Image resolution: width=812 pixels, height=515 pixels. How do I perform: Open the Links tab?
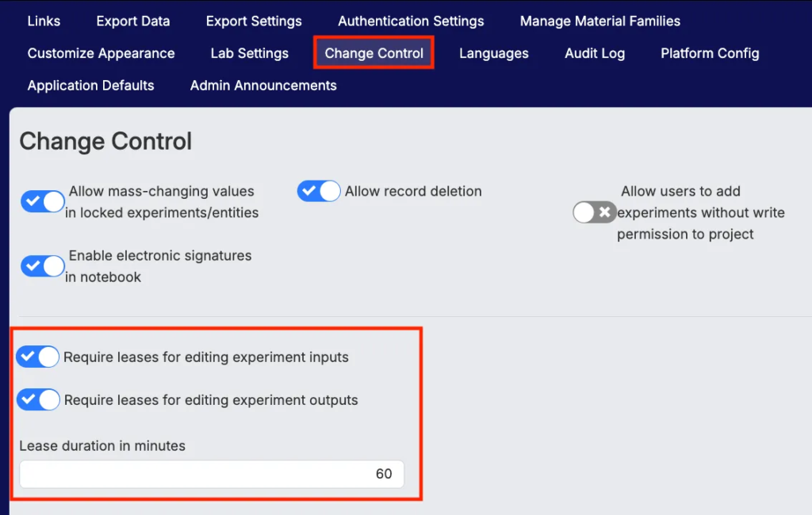point(44,21)
